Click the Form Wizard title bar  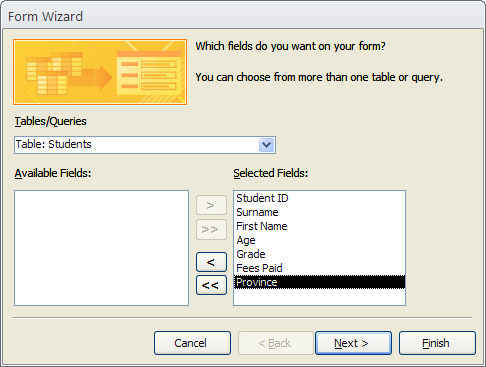243,16
